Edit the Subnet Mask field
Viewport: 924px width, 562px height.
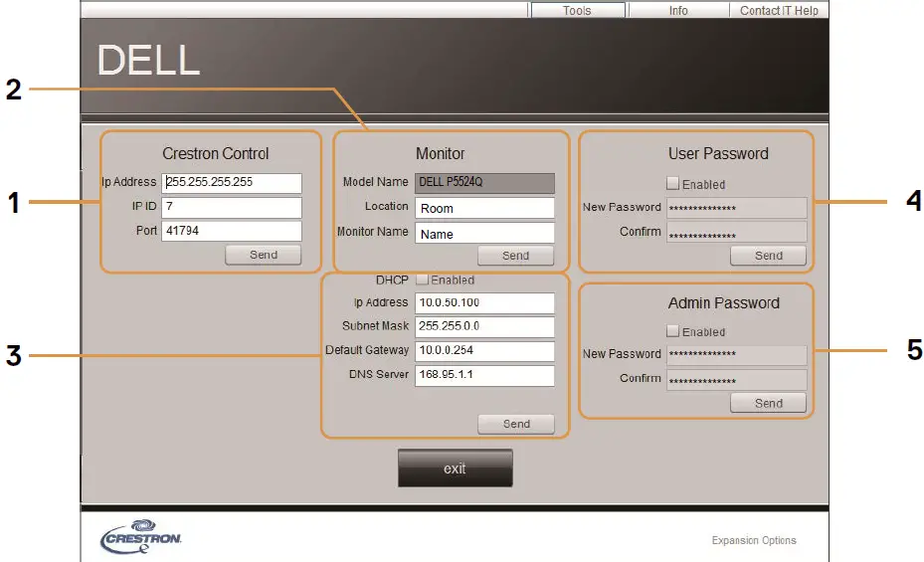coord(484,327)
